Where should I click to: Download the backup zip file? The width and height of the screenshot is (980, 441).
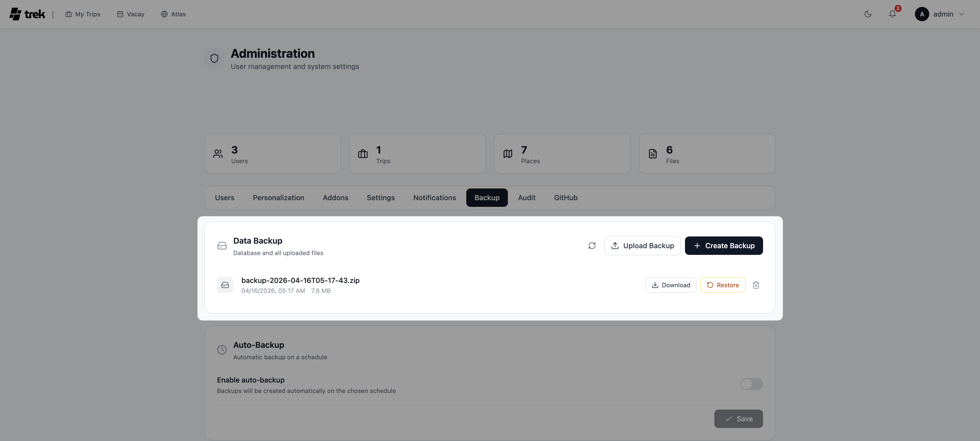(x=670, y=285)
